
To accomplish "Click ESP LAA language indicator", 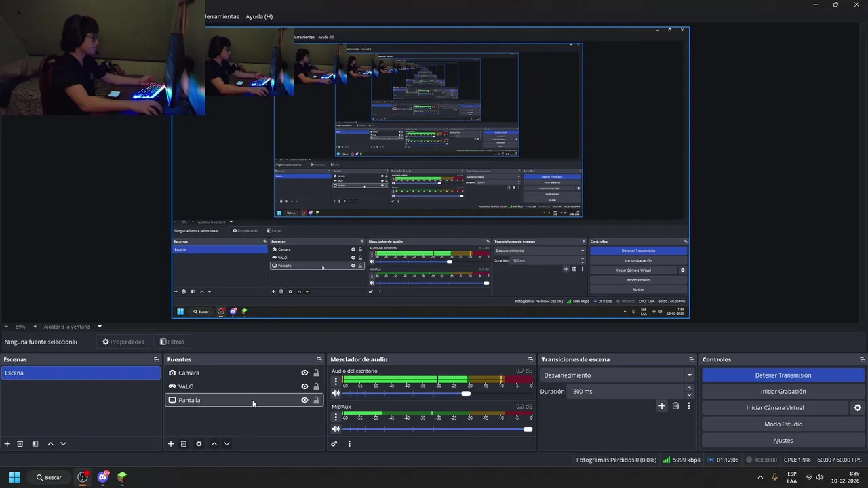I will (792, 478).
